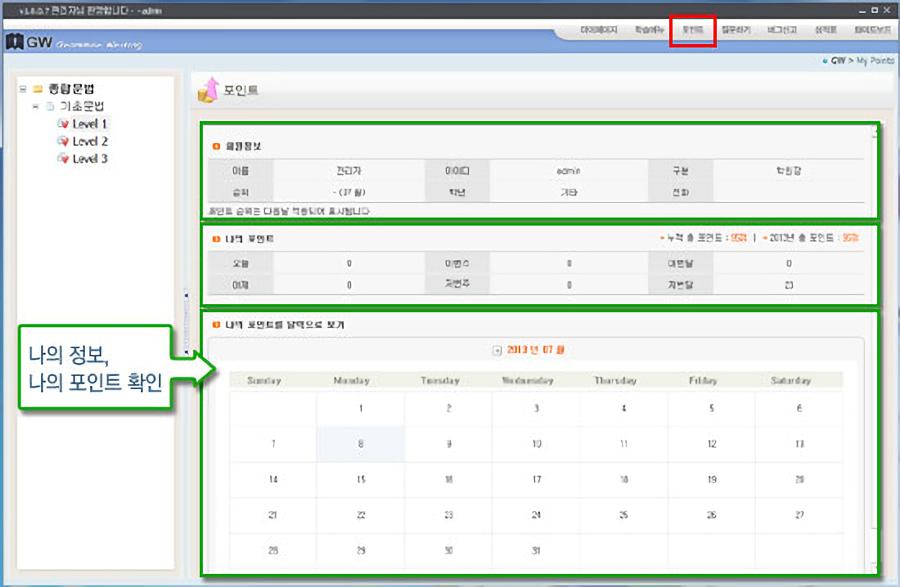Click the coin stack Points icon
Viewport: 900px width, 587px height.
[x=207, y=90]
